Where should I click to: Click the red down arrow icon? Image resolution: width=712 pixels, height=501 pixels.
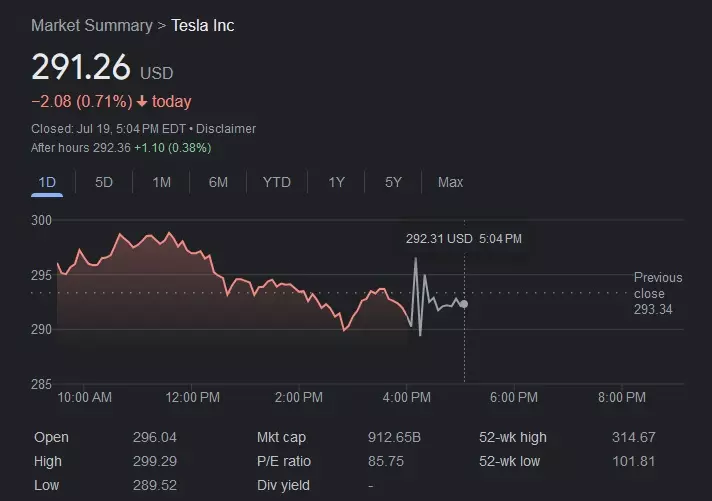(x=142, y=102)
